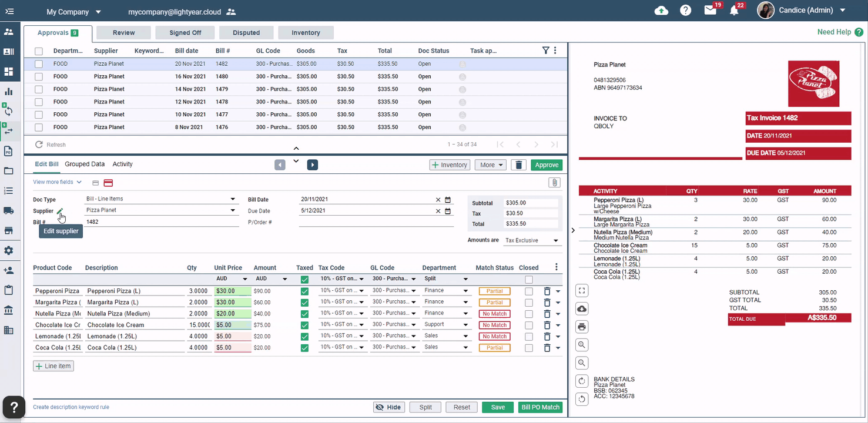Add a new Line item

[53, 366]
